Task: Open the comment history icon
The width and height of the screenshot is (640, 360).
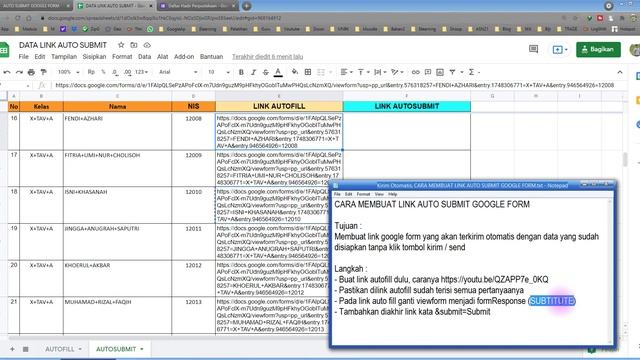Action: (533, 49)
